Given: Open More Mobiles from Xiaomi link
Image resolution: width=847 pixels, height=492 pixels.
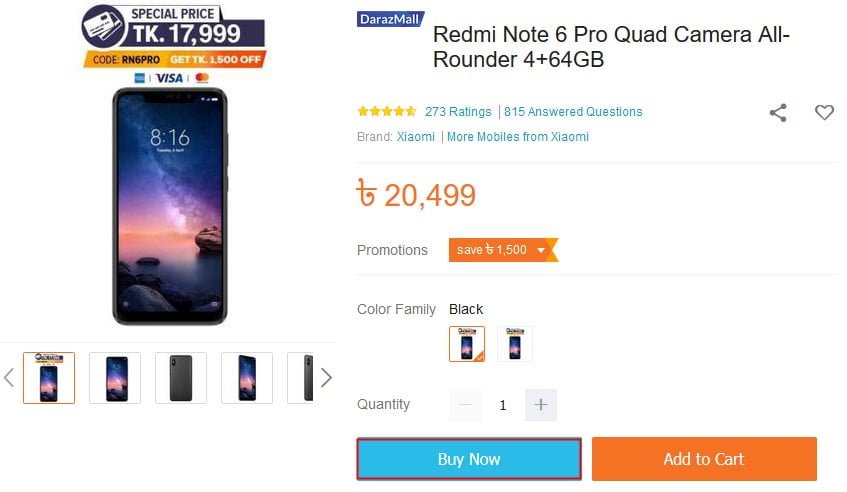Looking at the screenshot, I should point(518,137).
